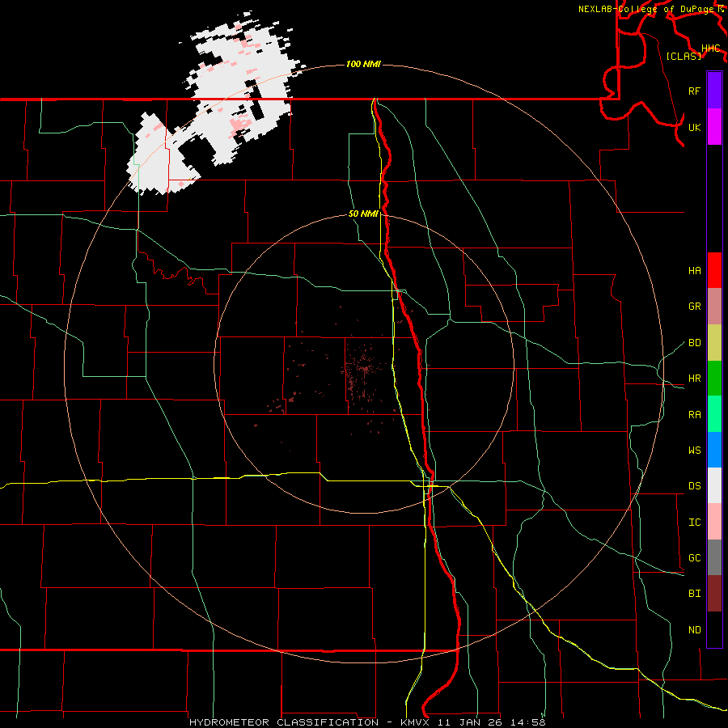
Task: Select the white DS legend swatch
Action: [714, 485]
